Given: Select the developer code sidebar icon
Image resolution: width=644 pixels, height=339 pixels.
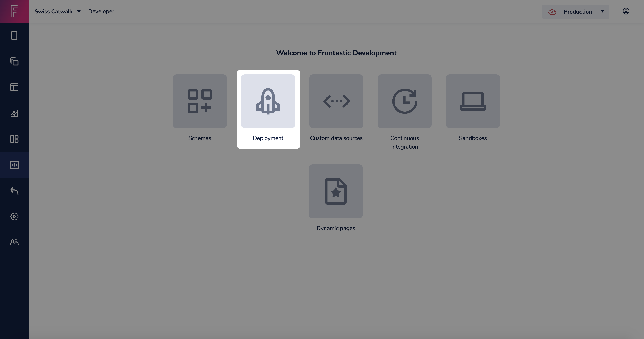Looking at the screenshot, I should [14, 165].
